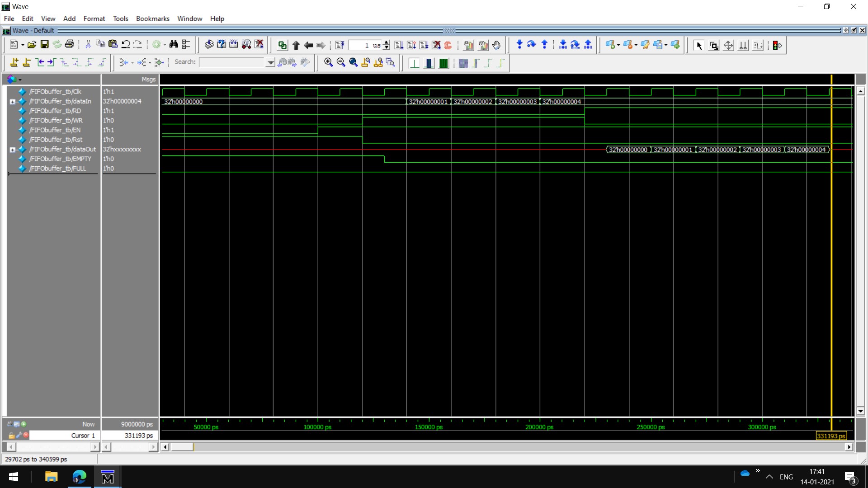
Task: Open the Bookmarks menu
Action: (x=152, y=19)
